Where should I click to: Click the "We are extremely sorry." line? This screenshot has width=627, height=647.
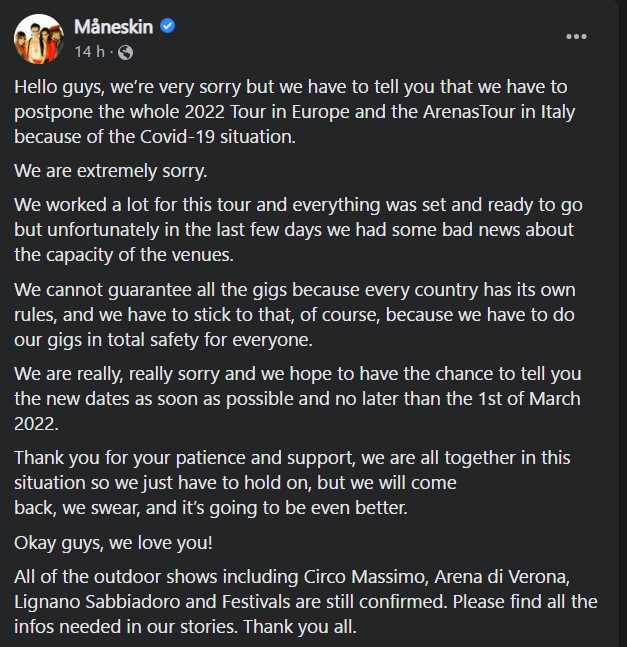coord(110,171)
